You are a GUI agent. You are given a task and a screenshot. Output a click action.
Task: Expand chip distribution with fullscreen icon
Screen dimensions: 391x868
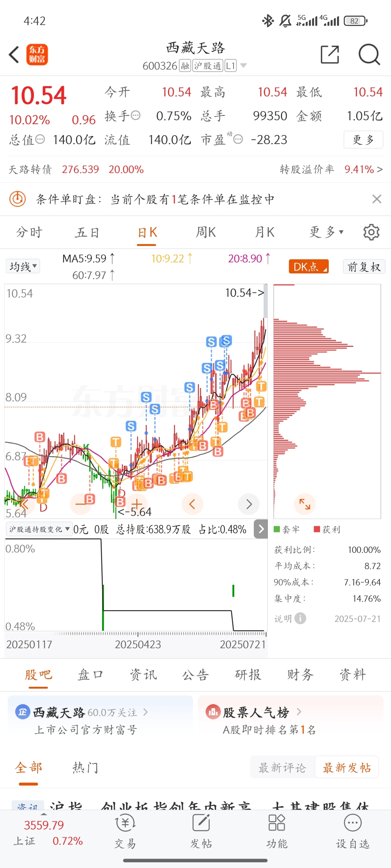pos(305,504)
